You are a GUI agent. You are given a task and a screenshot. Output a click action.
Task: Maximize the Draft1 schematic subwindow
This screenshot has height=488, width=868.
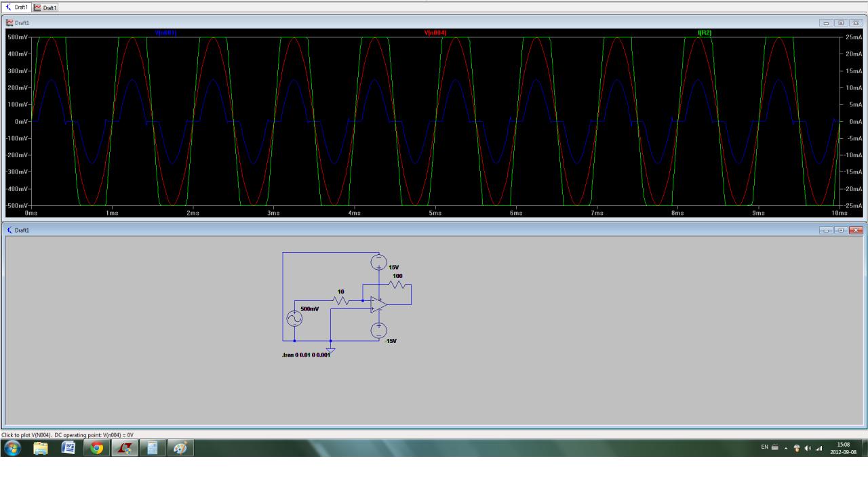coord(841,230)
